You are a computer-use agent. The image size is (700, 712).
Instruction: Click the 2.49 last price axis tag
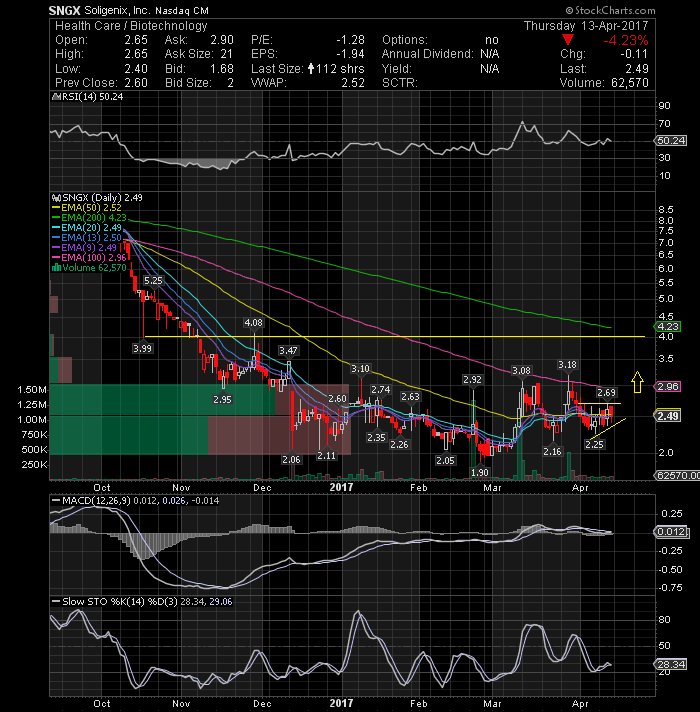click(x=668, y=415)
